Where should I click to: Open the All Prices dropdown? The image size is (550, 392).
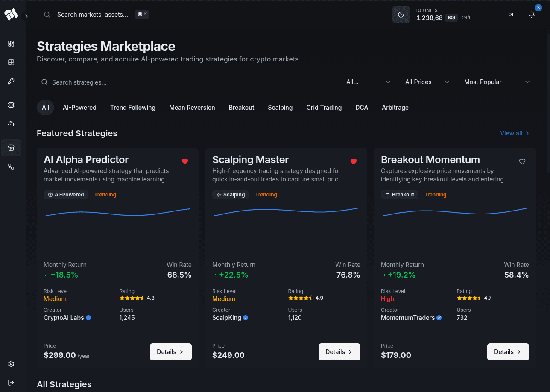[427, 82]
